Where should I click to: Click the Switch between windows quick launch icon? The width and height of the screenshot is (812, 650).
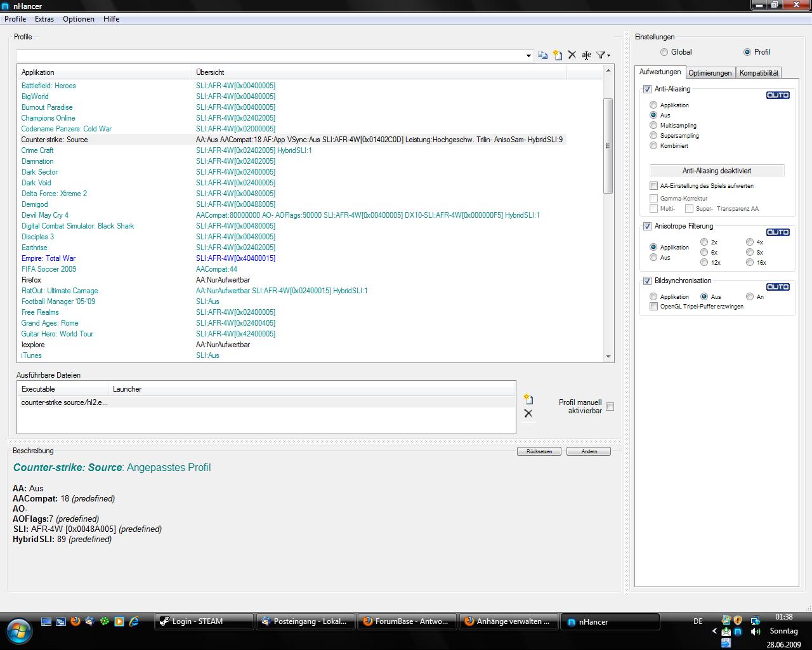pyautogui.click(x=61, y=621)
